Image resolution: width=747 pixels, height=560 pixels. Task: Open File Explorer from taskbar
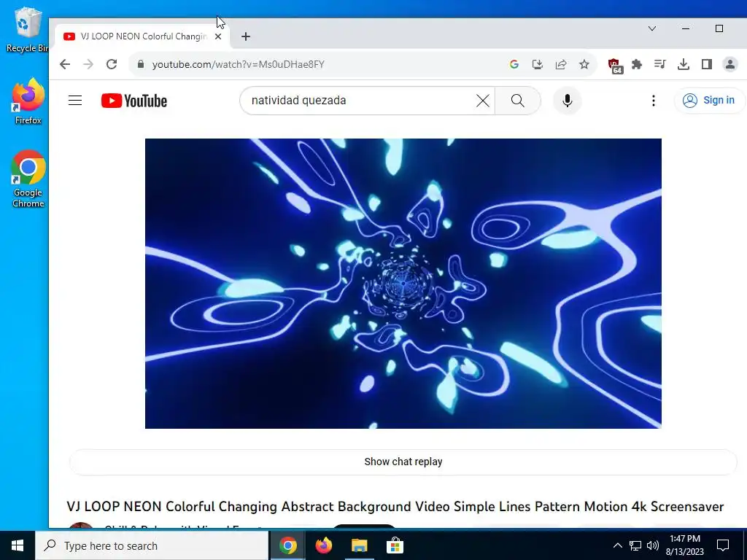(359, 545)
